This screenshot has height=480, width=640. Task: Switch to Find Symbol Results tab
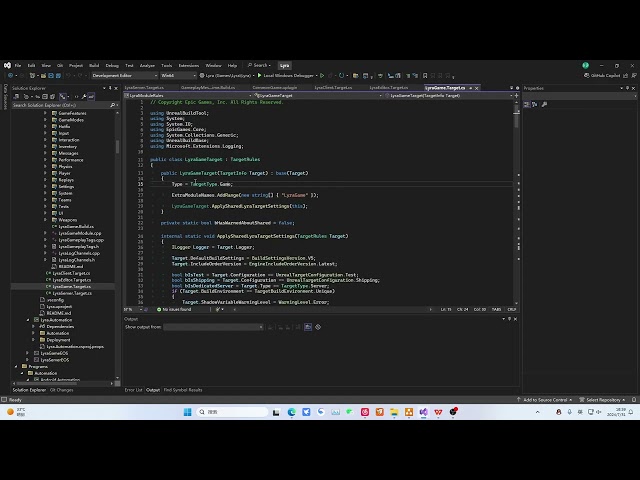click(183, 390)
